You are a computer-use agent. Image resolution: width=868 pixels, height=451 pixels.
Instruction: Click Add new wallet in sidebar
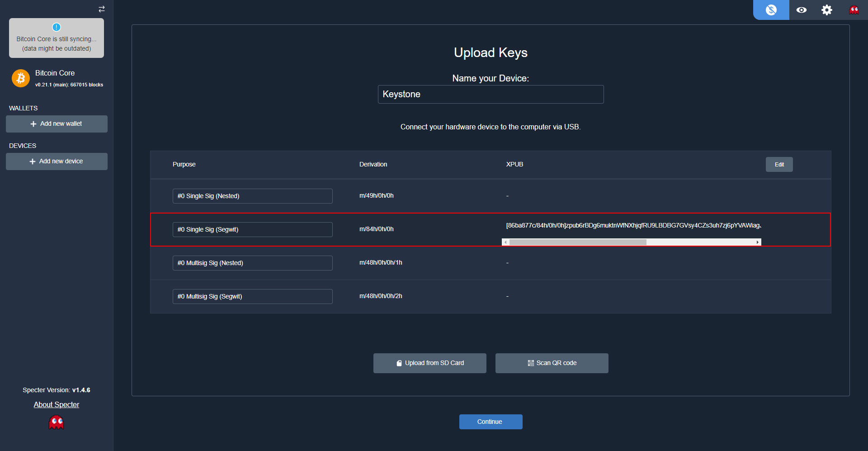pyautogui.click(x=57, y=124)
